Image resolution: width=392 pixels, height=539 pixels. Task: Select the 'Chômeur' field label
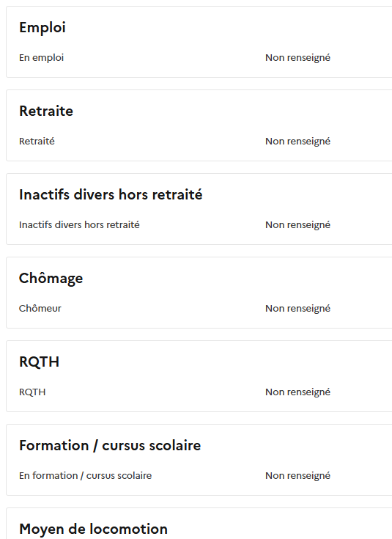click(40, 308)
